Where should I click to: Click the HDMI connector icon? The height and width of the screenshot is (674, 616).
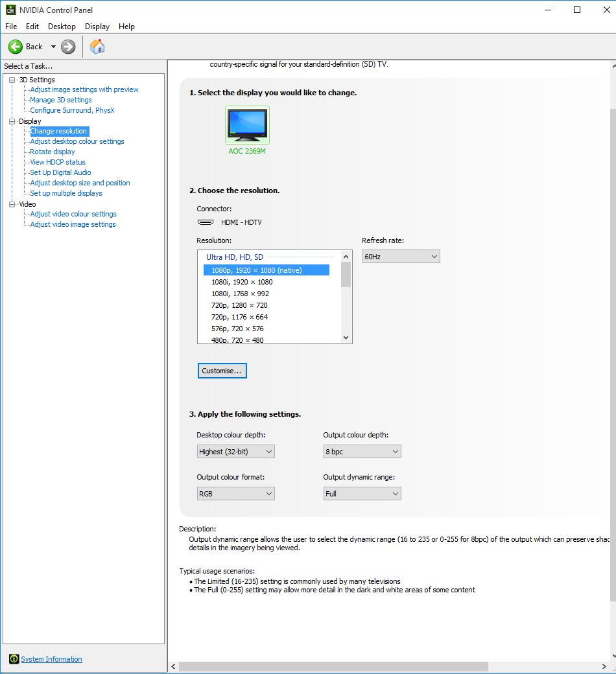tap(206, 222)
